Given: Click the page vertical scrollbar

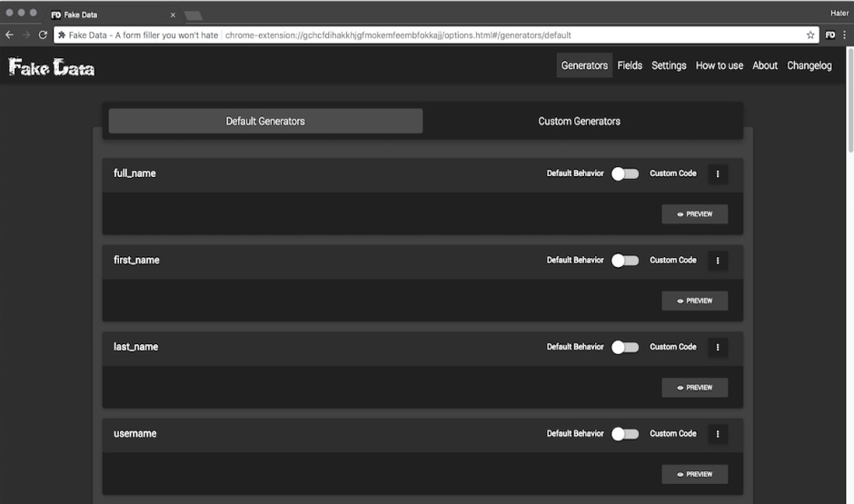Looking at the screenshot, I should 850,100.
